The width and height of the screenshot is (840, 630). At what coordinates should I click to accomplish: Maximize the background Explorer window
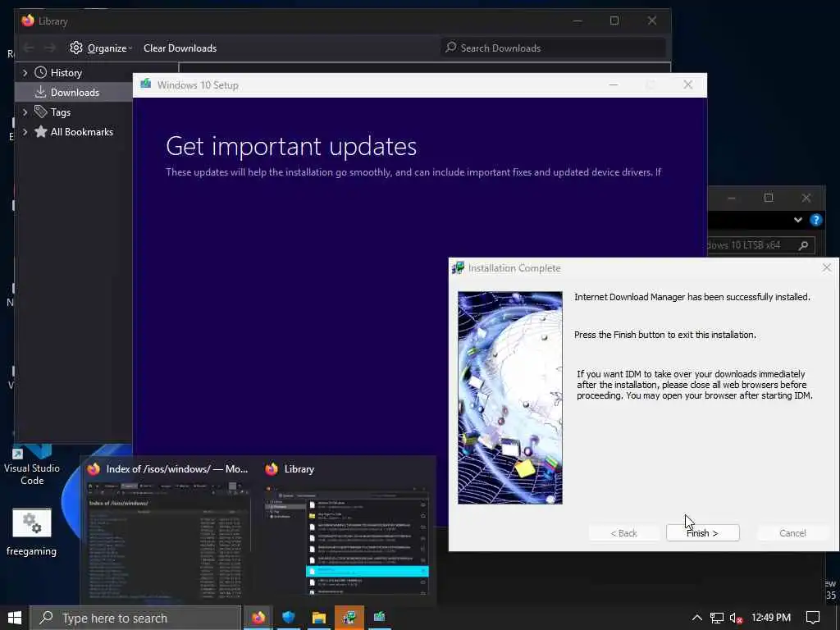pyautogui.click(x=769, y=198)
